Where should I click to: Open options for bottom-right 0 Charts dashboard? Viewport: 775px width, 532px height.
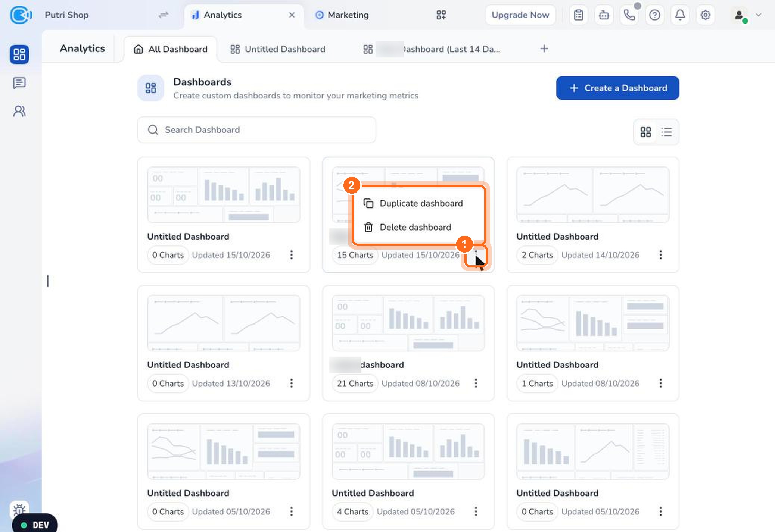coord(661,511)
